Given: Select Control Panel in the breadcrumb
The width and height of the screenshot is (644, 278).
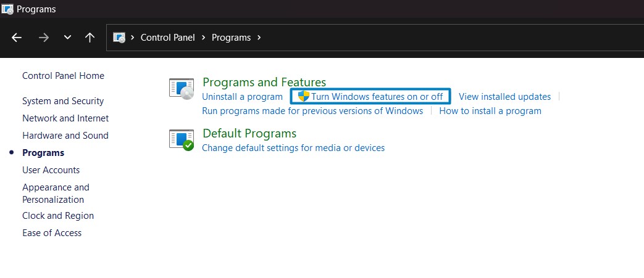Looking at the screenshot, I should tap(167, 38).
